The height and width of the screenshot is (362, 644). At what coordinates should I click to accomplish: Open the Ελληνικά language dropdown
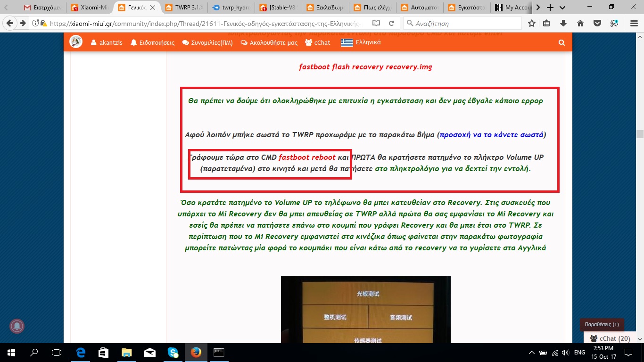point(361,42)
